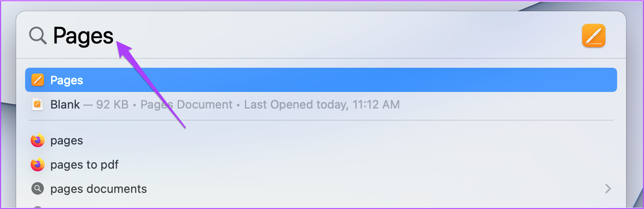This screenshot has width=644, height=209.
Task: Select the highlighted "Pages" application label
Action: [67, 80]
